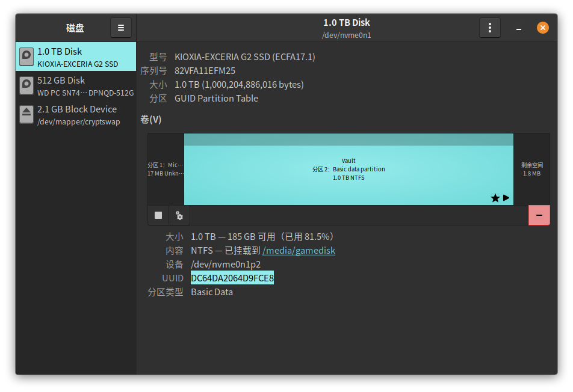Select 分区 1 in the volume diagram

tap(166, 168)
